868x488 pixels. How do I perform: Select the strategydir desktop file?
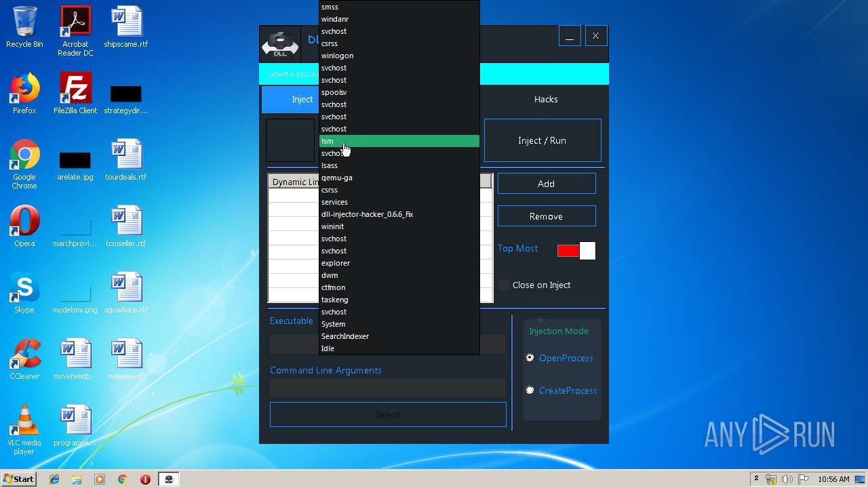tap(126, 98)
